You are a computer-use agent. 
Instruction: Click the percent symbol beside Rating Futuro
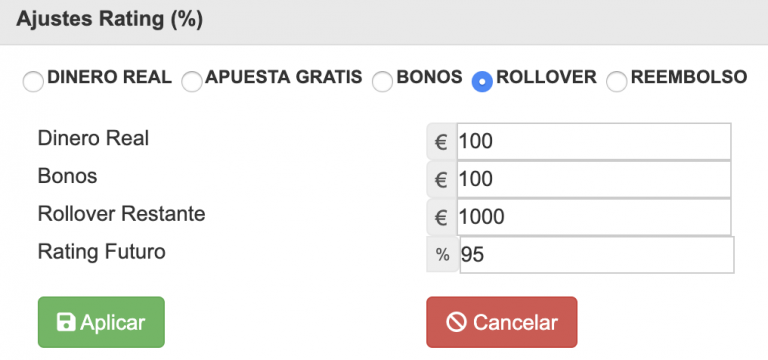443,255
